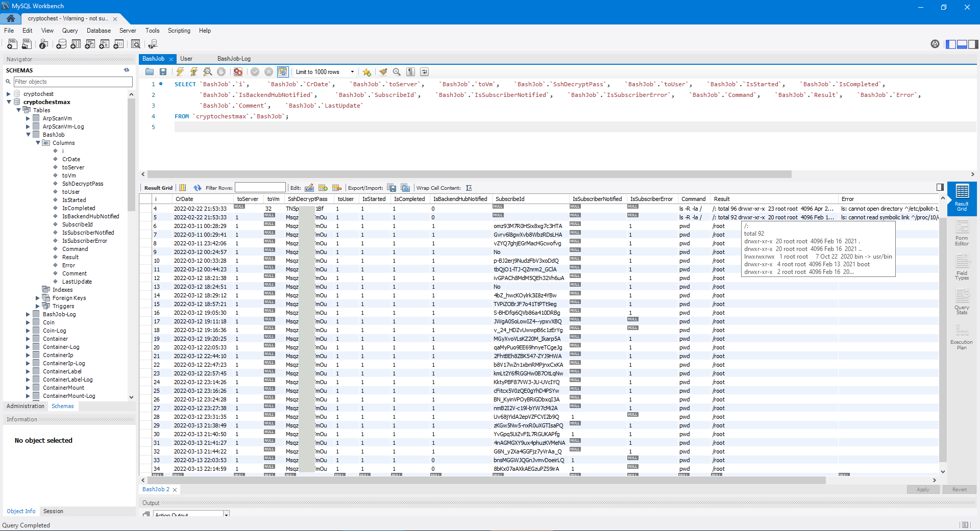
Task: Click the result grid horizontal scrollbar
Action: coord(486,480)
